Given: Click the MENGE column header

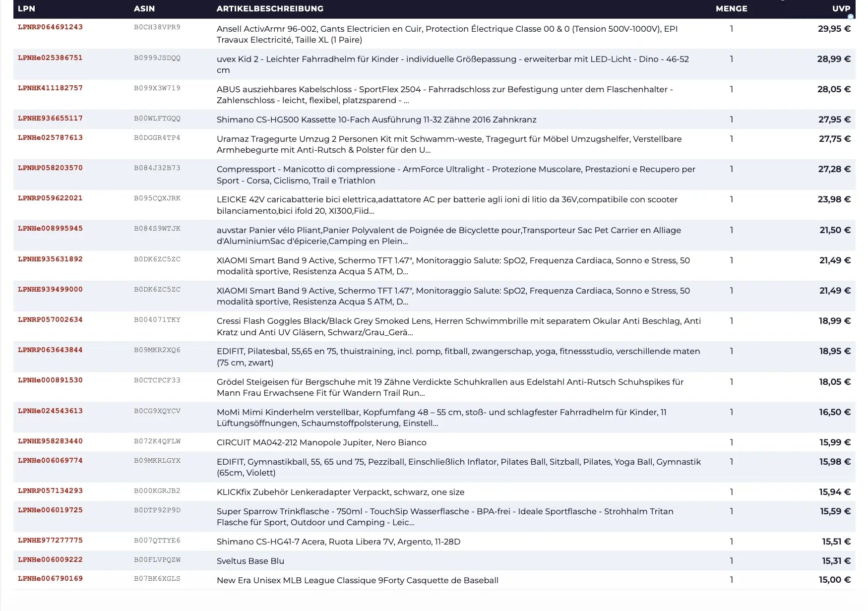Looking at the screenshot, I should click(731, 8).
